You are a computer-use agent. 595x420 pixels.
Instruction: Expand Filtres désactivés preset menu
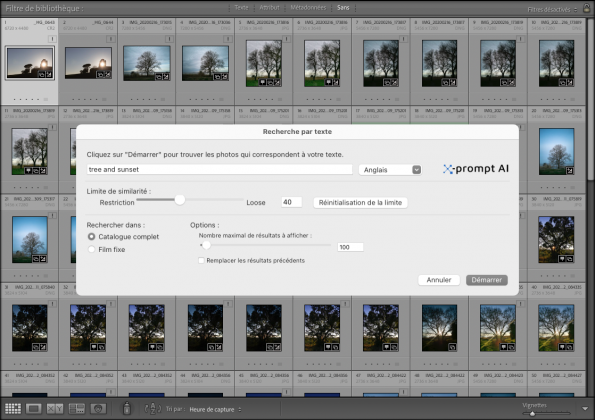tap(552, 9)
